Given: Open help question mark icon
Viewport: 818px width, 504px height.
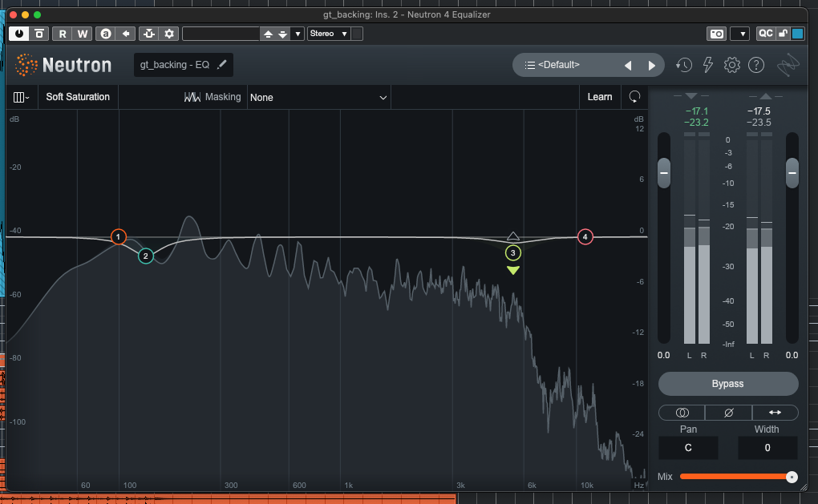Looking at the screenshot, I should click(x=756, y=65).
